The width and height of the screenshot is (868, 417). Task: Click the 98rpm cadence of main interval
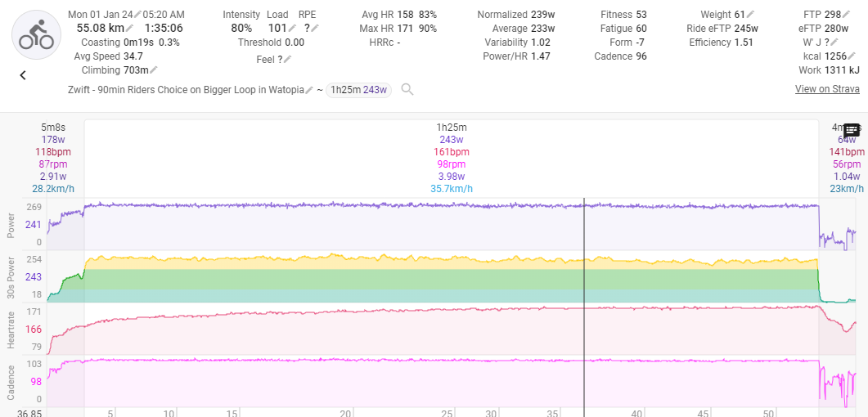pos(452,164)
